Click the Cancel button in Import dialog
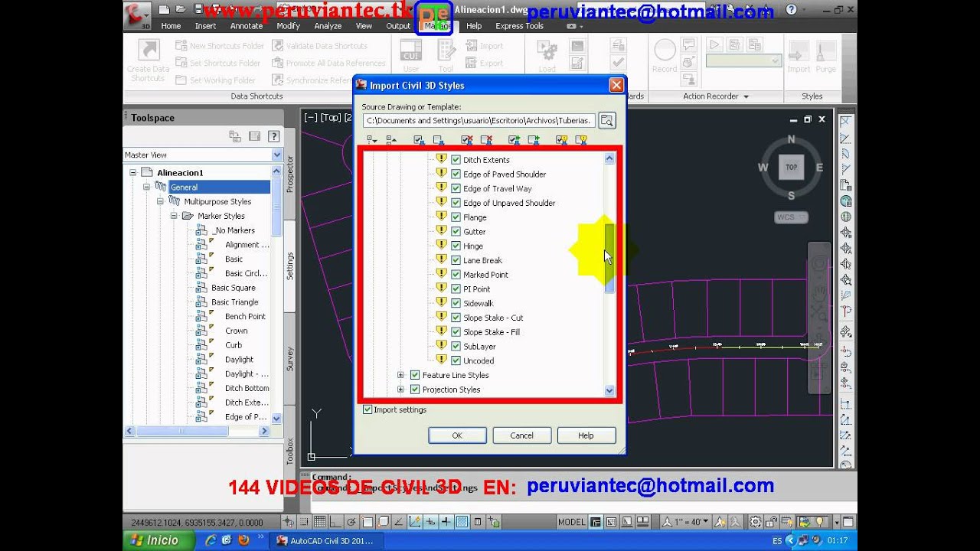The image size is (980, 551). (x=522, y=435)
